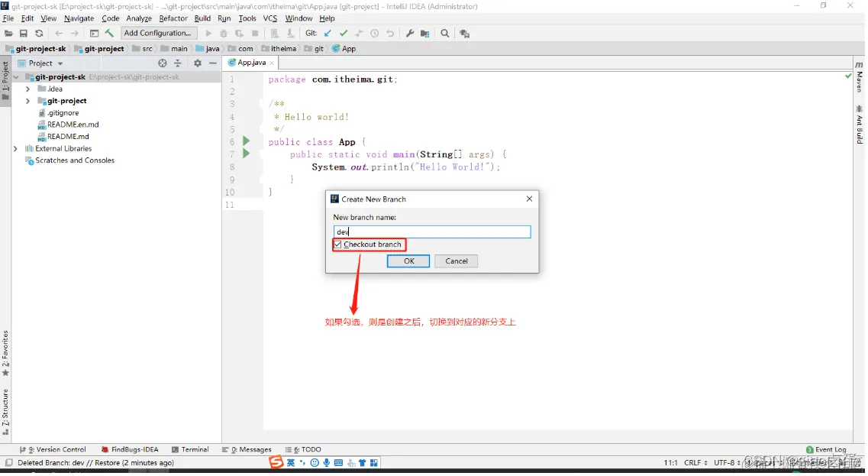Viewport: 868px width, 476px height.
Task: Select Scratches and Consoles node
Action: pyautogui.click(x=69, y=160)
